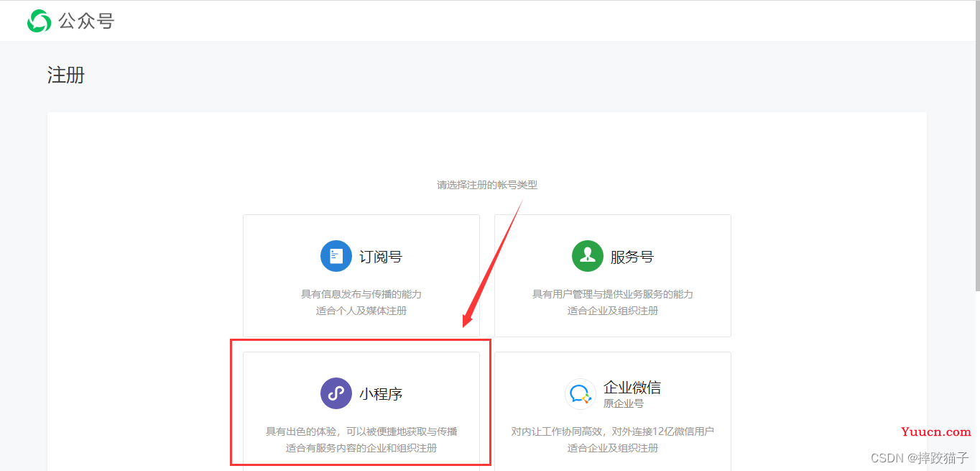Click 适合企业及组织注册 under 服务号

[x=613, y=311]
